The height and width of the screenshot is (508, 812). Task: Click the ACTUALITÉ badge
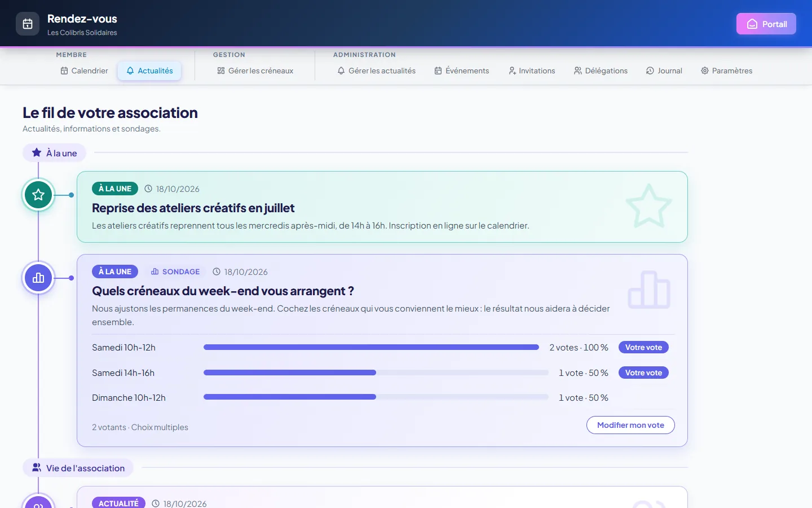(118, 503)
